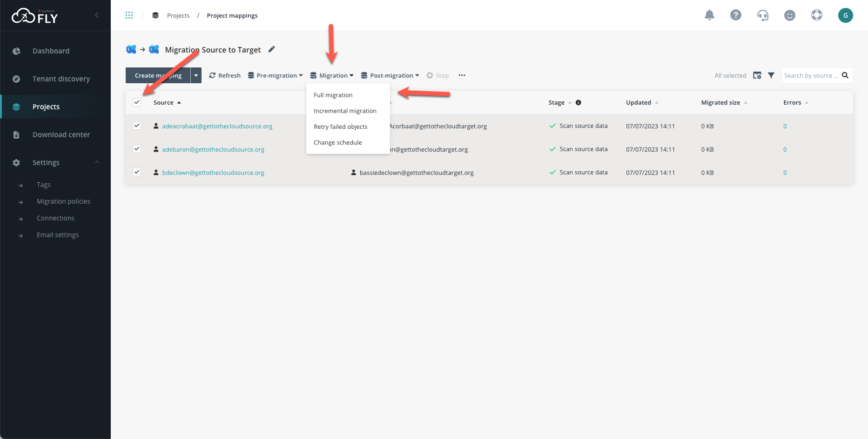Expand the Post-migration dropdown
This screenshot has height=439, width=868.
click(x=390, y=75)
